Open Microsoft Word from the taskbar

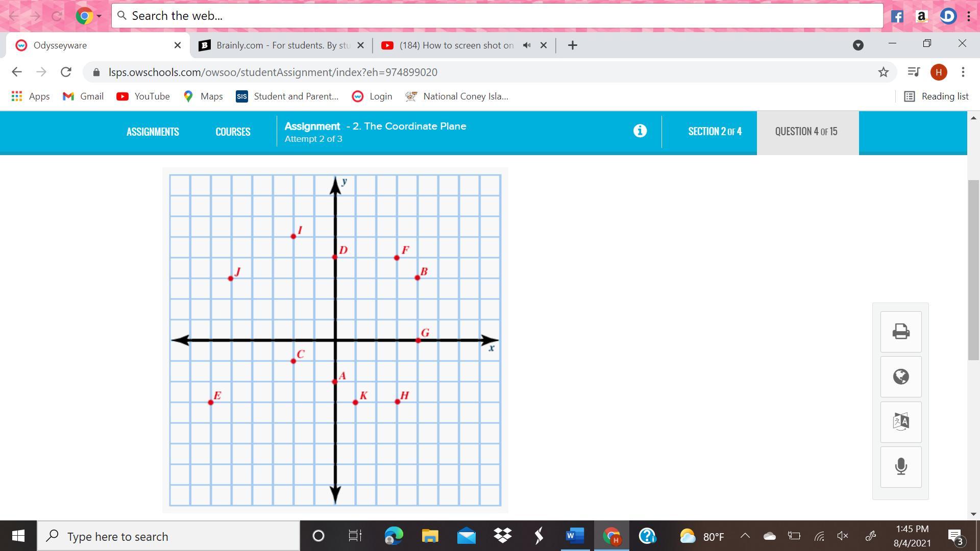click(x=575, y=536)
